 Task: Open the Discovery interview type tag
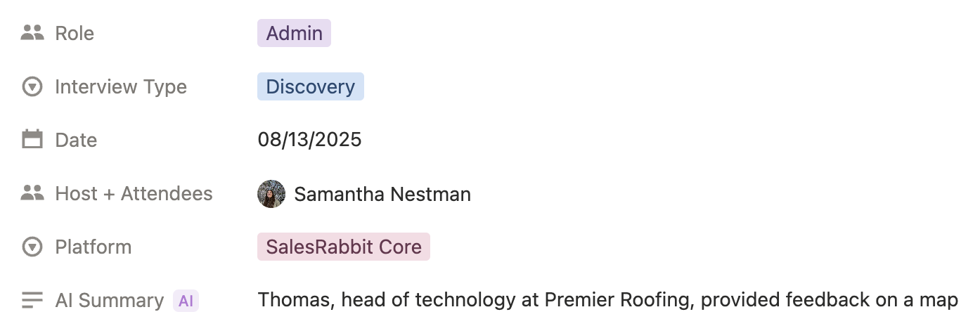pyautogui.click(x=310, y=86)
